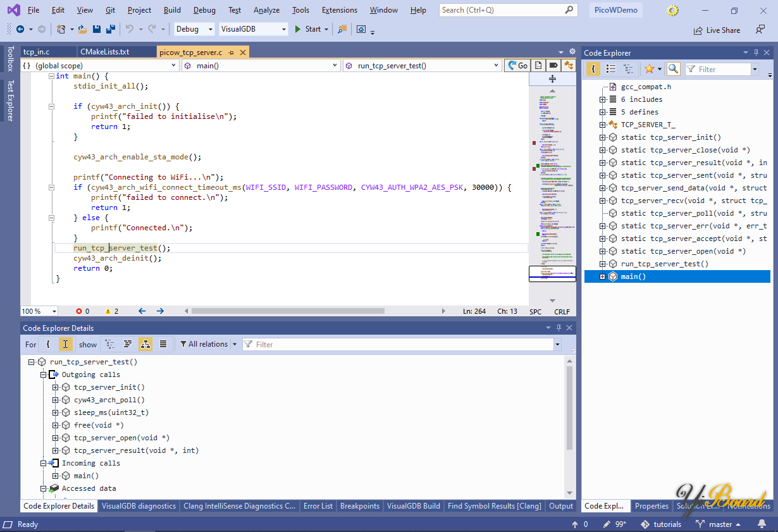Screen dimensions: 778x532
Task: Click the Open File folder icon
Action: (x=83, y=29)
